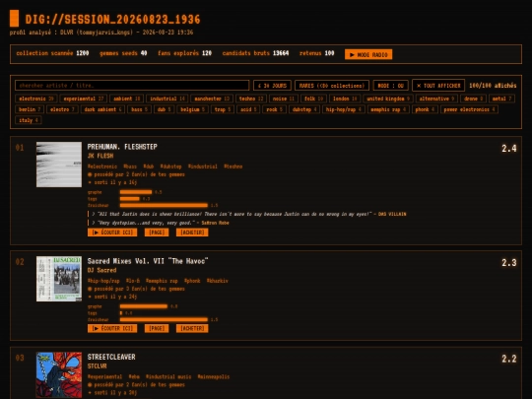Click the candidats bruts 13664 stat
532x399 pixels.
(x=255, y=53)
